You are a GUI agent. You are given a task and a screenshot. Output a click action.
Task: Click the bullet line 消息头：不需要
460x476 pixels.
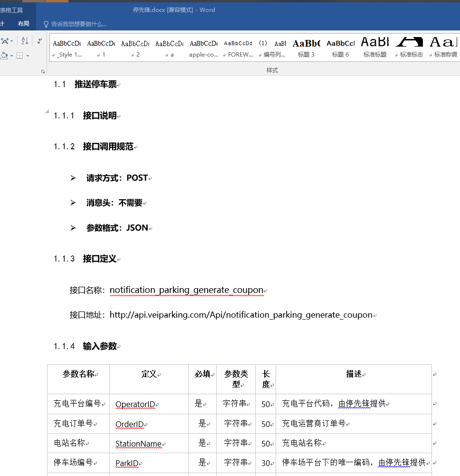click(115, 203)
